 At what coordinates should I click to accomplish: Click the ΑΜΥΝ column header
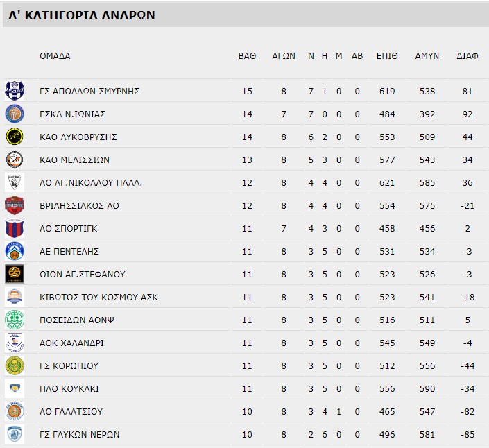[x=427, y=56]
